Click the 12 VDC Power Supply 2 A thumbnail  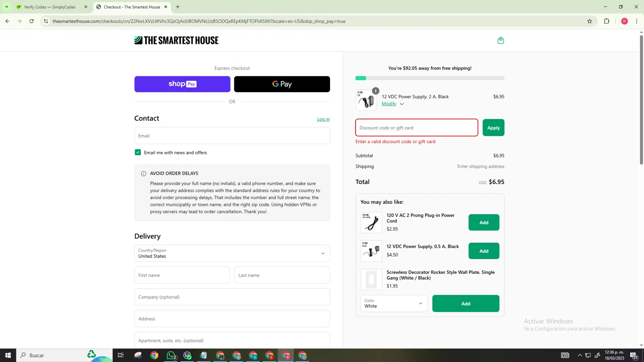tap(366, 100)
